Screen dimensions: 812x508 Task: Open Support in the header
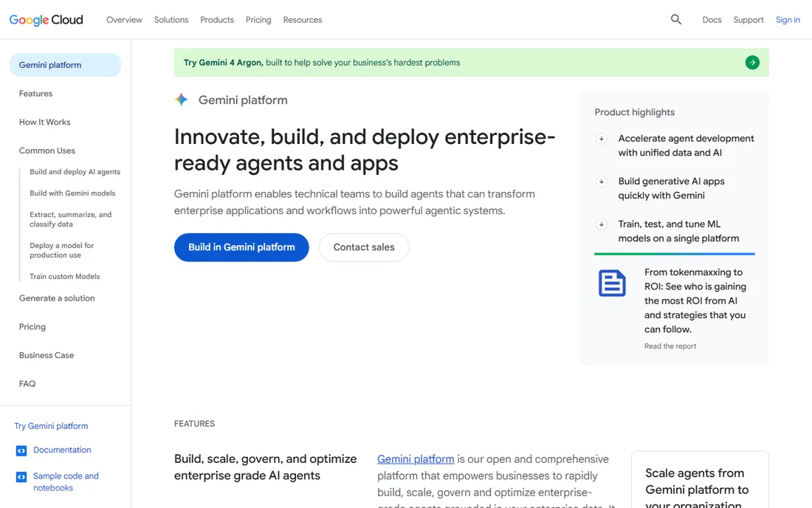pyautogui.click(x=749, y=20)
